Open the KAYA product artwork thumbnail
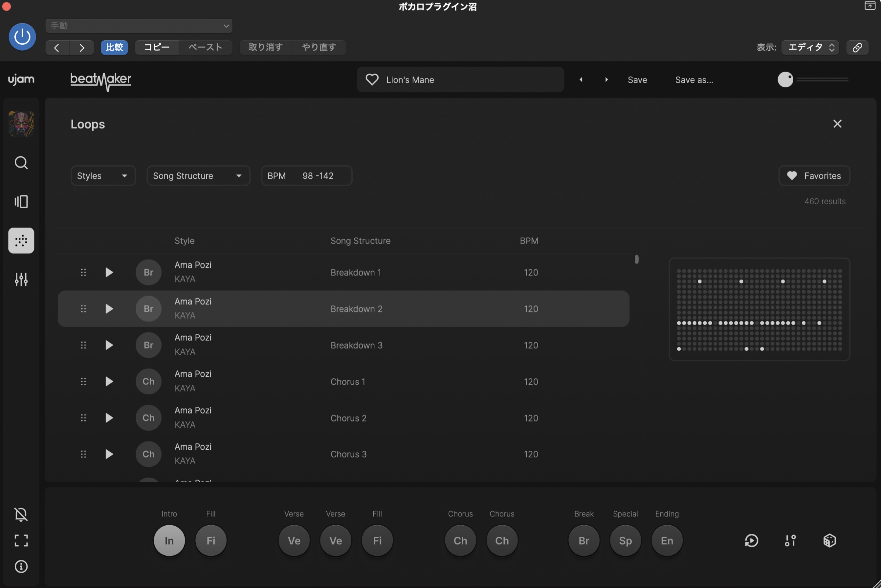Screen dimensions: 881x588 coord(21,123)
